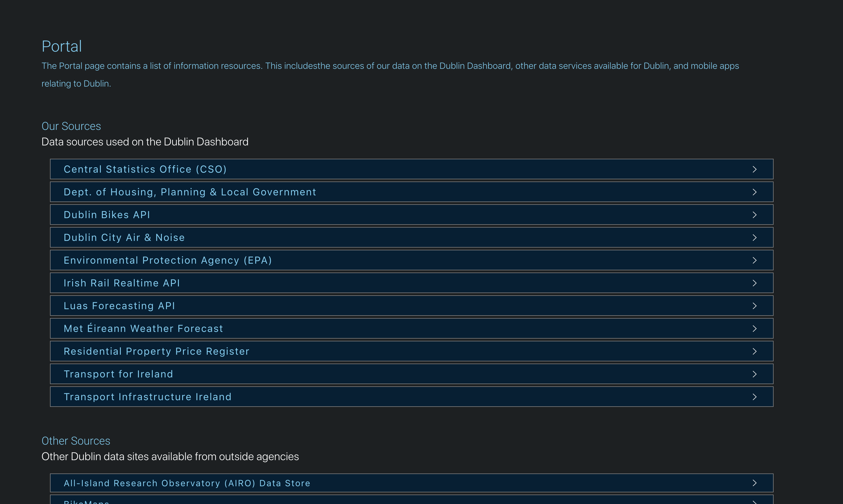The width and height of the screenshot is (843, 504).
Task: Open All-Island Research Observatory Data Store
Action: (187, 483)
